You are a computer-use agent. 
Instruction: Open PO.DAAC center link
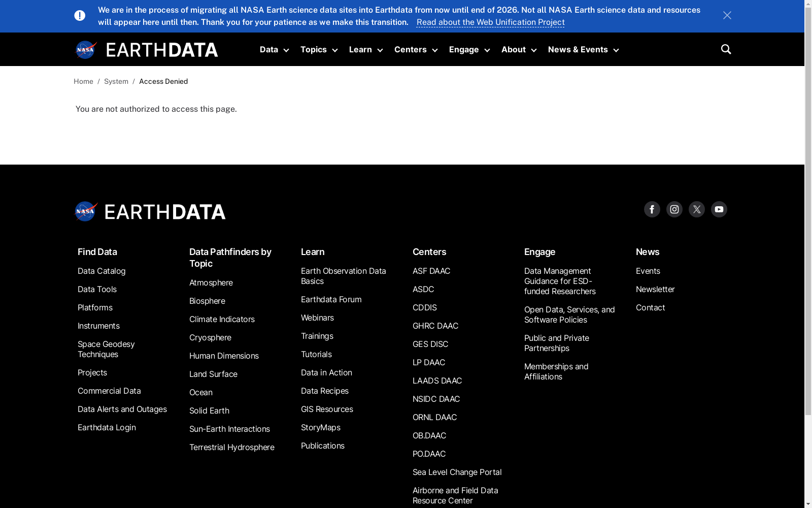click(429, 454)
